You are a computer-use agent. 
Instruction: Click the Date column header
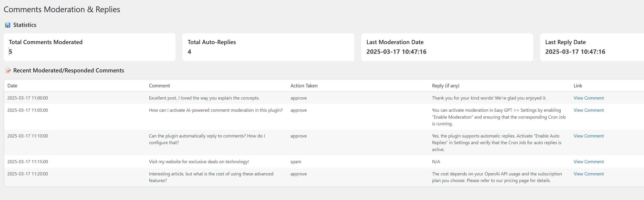click(x=12, y=86)
